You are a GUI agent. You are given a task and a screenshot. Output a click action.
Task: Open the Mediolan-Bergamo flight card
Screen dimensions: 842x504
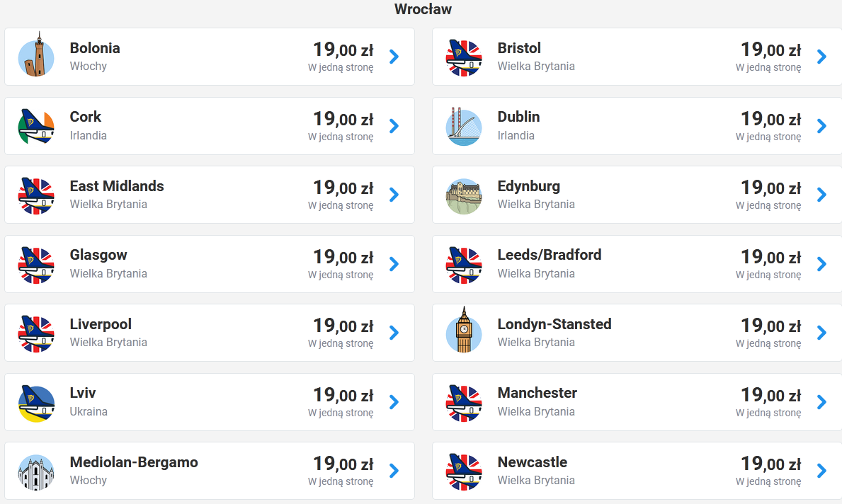tap(210, 471)
